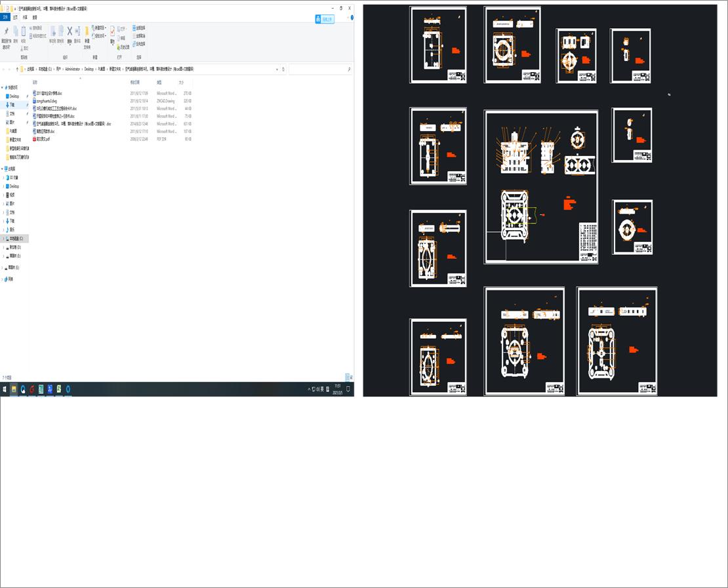Click the large central assembly drawing sheet
The height and width of the screenshot is (588, 728).
click(541, 187)
